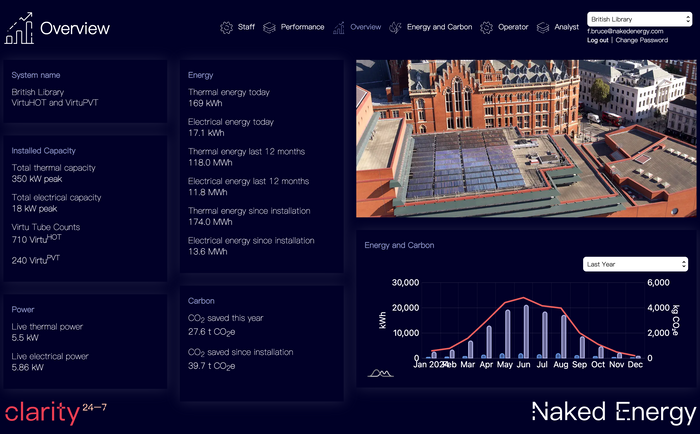
Task: Click the 30,000 kWh axis label
Action: coord(405,283)
